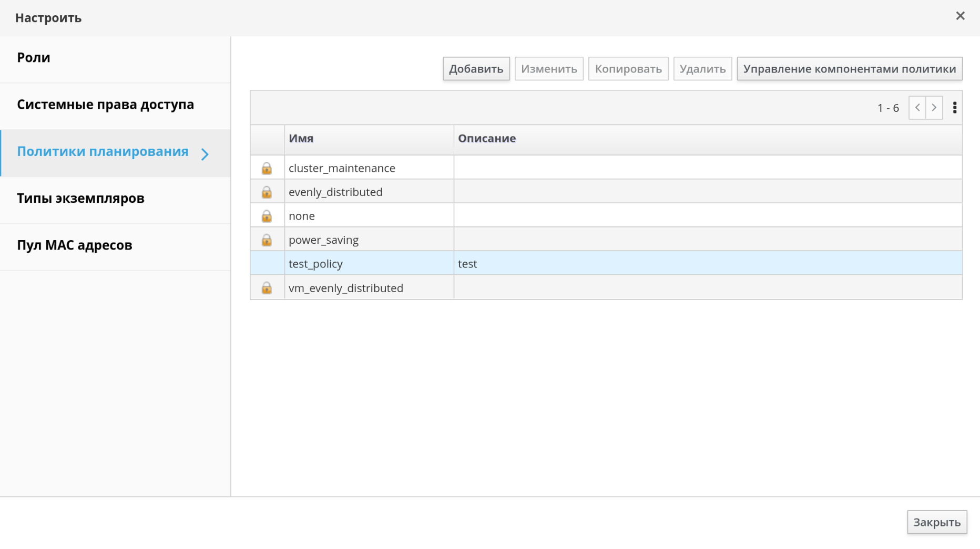Switch to Системные права доступа

[x=105, y=105]
